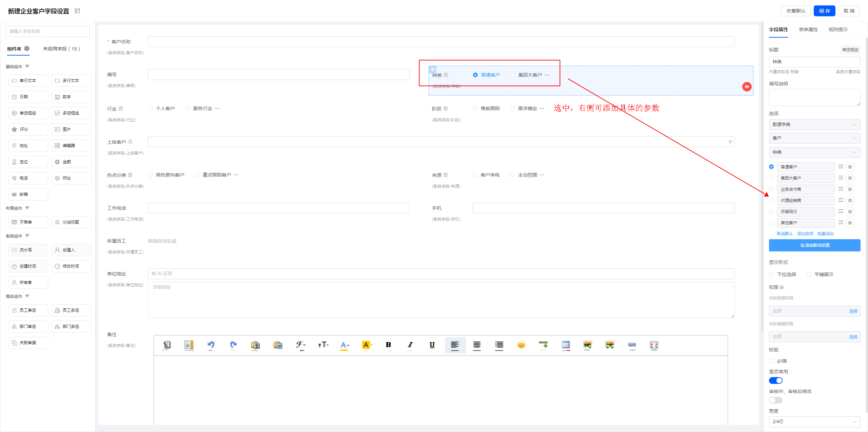The height and width of the screenshot is (432, 868).
Task: Click the 取消 button
Action: [x=849, y=11]
